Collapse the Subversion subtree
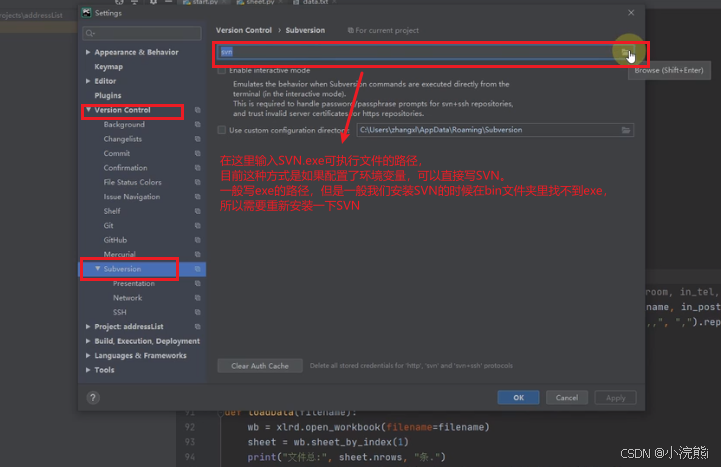Viewport: 721px width, 467px height. [x=97, y=268]
